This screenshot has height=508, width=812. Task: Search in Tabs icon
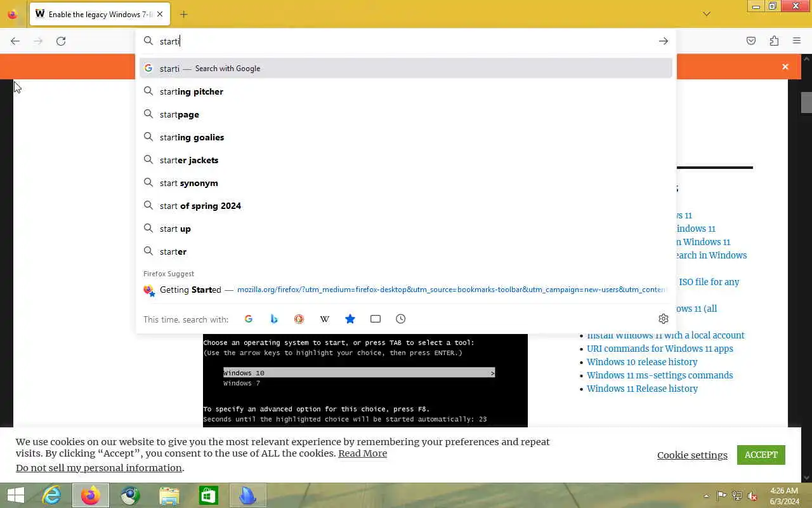(376, 319)
